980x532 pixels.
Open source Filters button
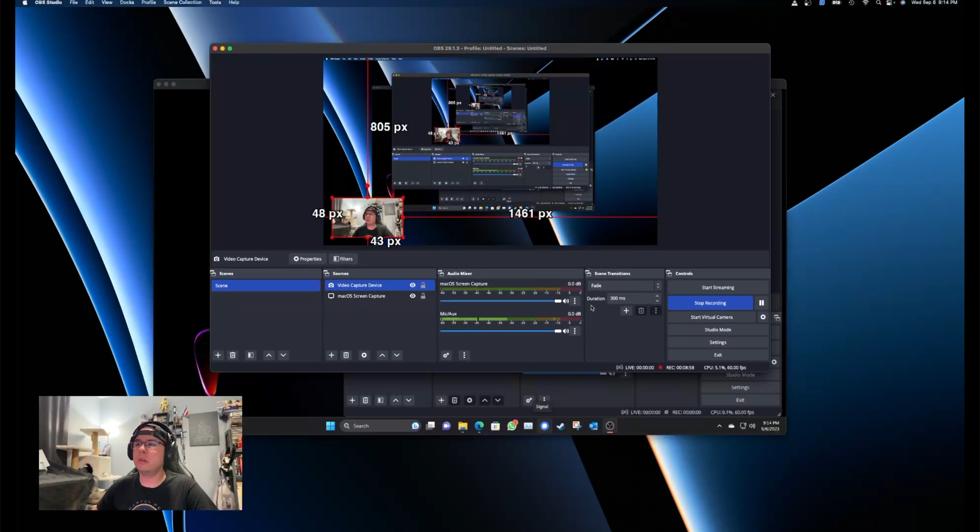(x=343, y=259)
